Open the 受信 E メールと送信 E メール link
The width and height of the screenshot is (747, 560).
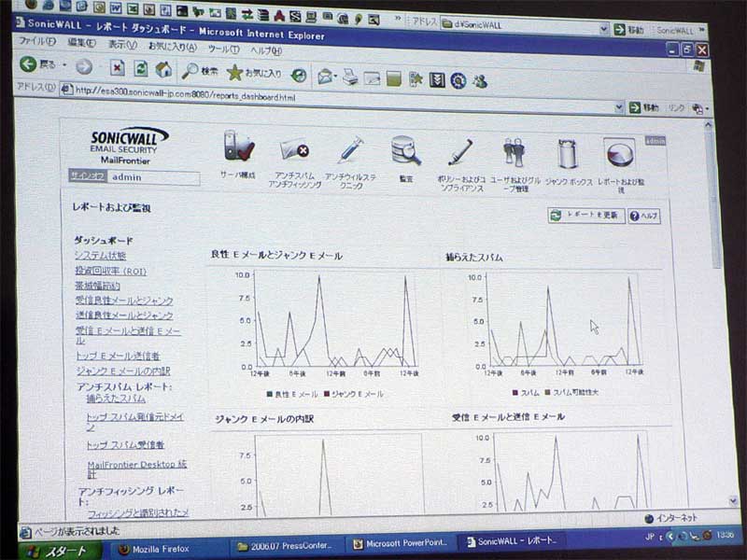click(x=128, y=335)
